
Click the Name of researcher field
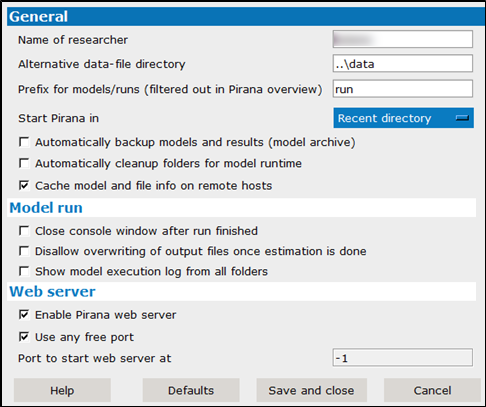coord(403,39)
